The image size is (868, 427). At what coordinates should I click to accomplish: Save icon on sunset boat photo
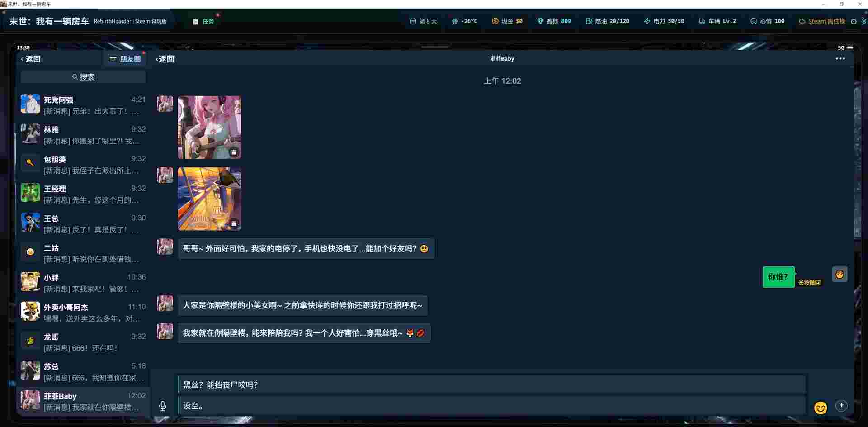click(234, 223)
